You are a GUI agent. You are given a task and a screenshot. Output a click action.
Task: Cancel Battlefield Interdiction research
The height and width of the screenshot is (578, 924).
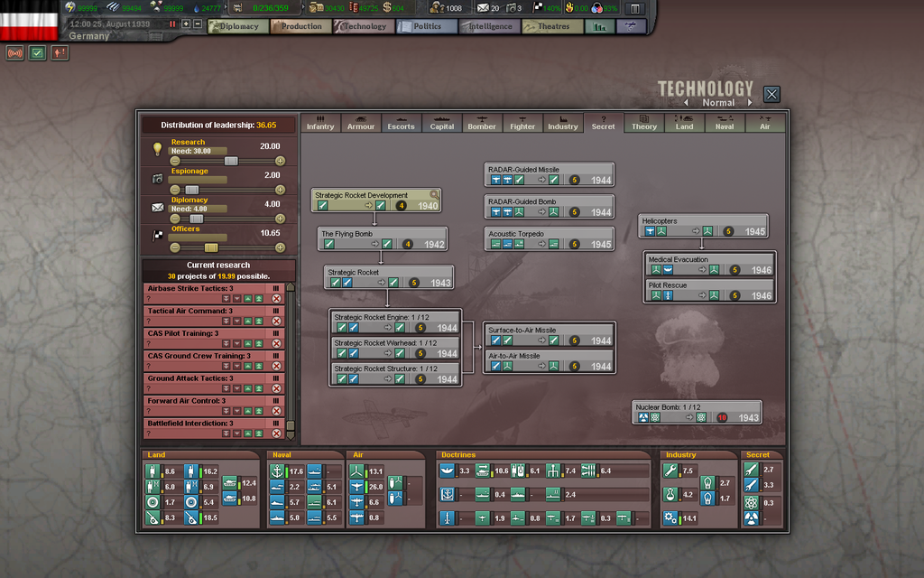coord(276,433)
